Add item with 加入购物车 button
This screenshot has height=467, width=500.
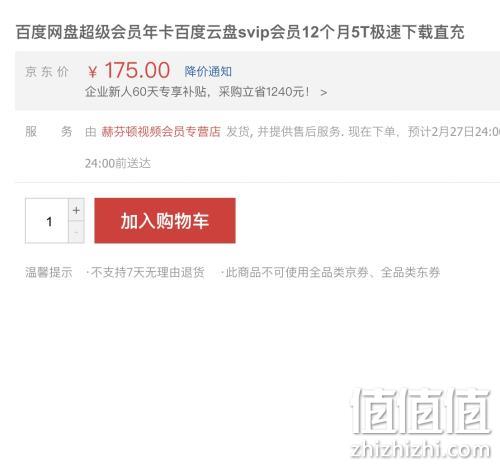coord(165,221)
